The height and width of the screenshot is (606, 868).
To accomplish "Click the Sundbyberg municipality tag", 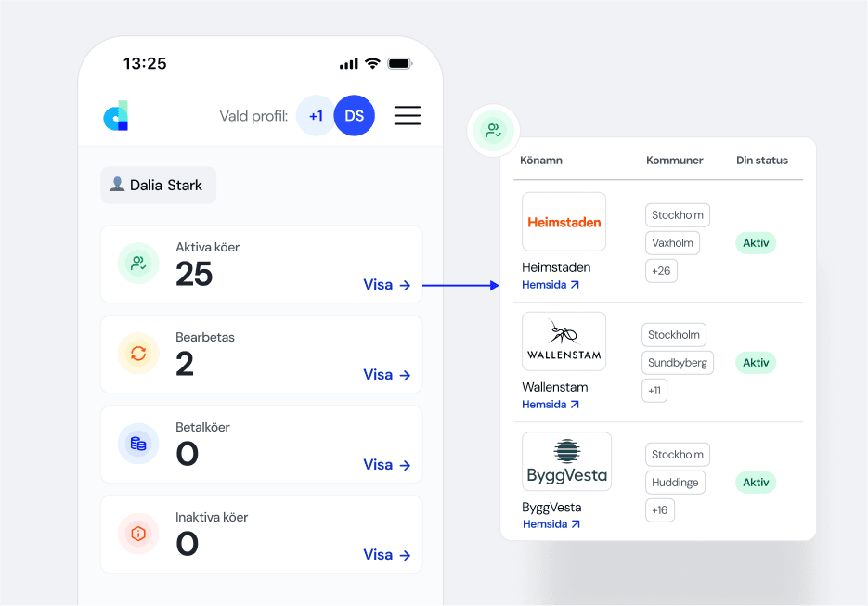I will tap(678, 363).
